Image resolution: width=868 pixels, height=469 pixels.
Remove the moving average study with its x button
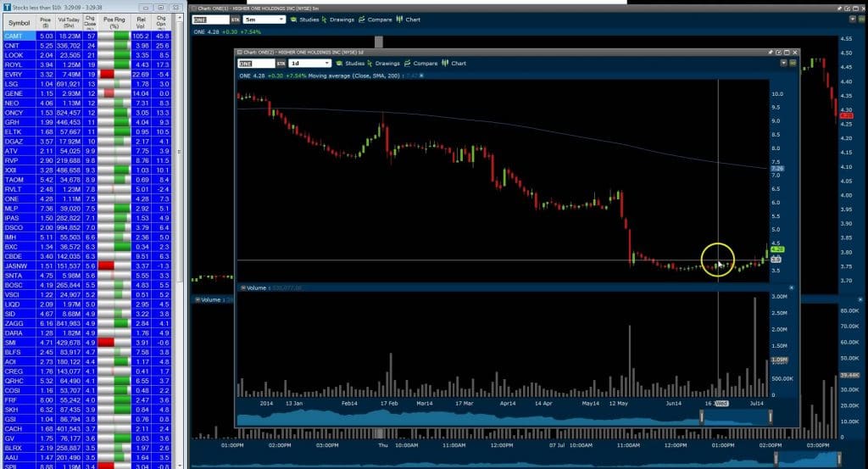click(x=421, y=75)
